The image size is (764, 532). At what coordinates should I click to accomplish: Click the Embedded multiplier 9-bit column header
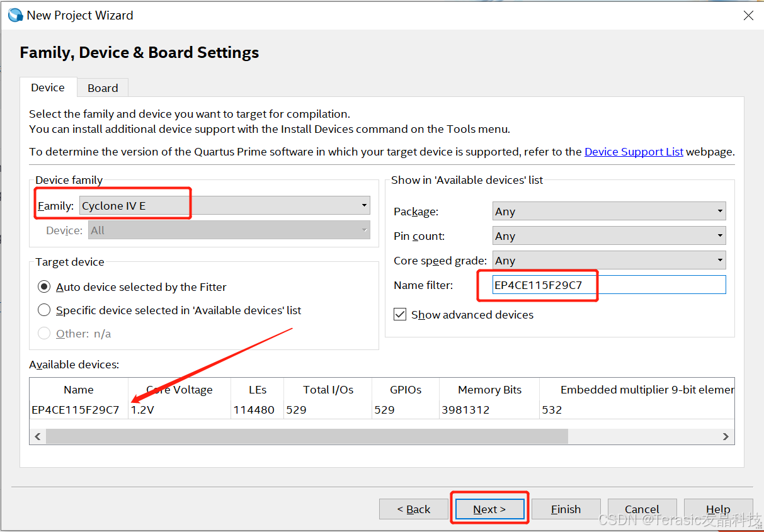(637, 390)
